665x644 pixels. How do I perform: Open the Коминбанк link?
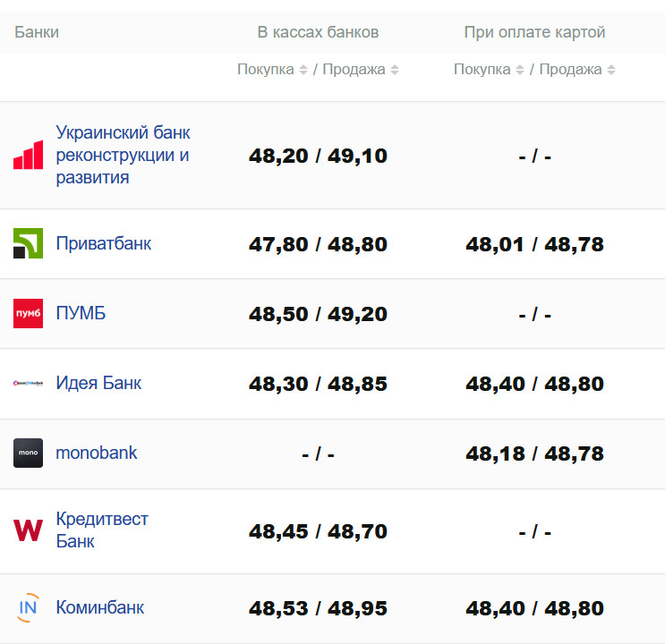99,607
